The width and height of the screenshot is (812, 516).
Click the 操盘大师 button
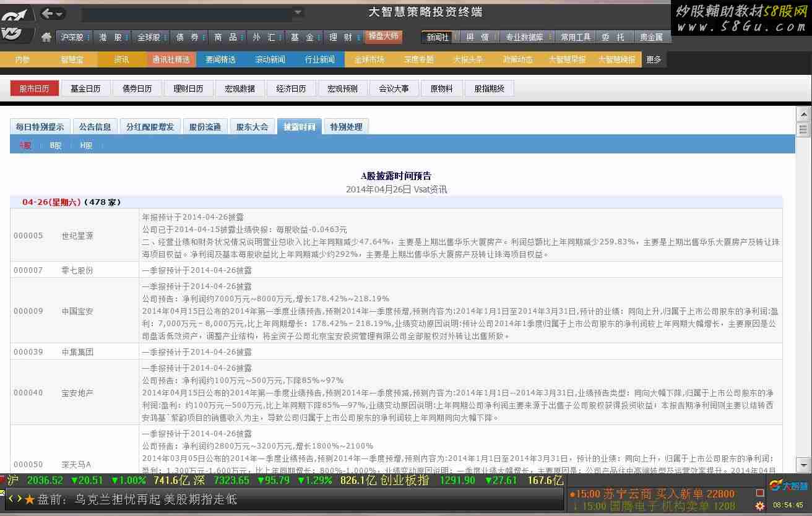point(384,37)
